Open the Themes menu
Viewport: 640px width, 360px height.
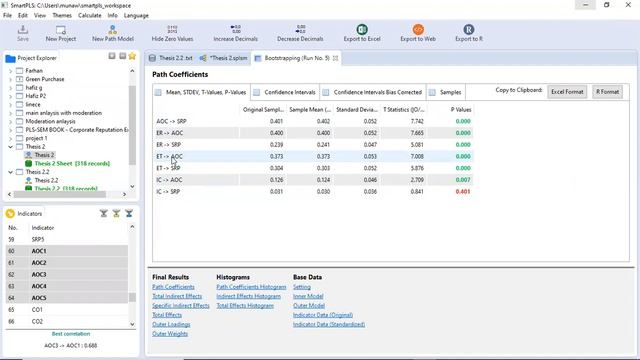[x=62, y=16]
